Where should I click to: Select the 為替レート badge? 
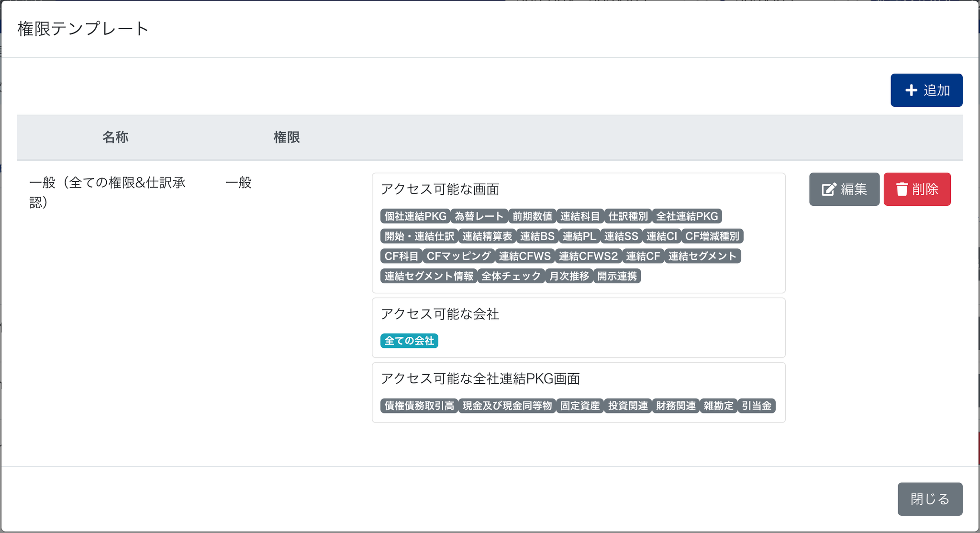coord(479,216)
